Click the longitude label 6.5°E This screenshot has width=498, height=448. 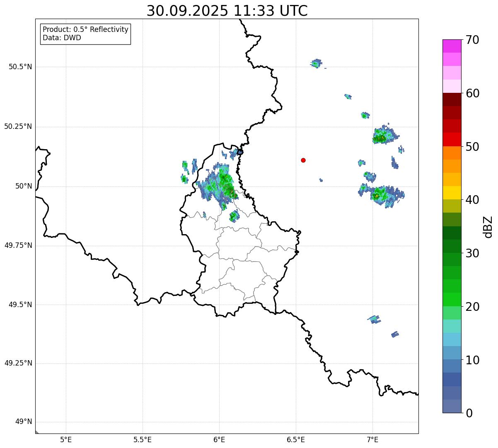296,439
